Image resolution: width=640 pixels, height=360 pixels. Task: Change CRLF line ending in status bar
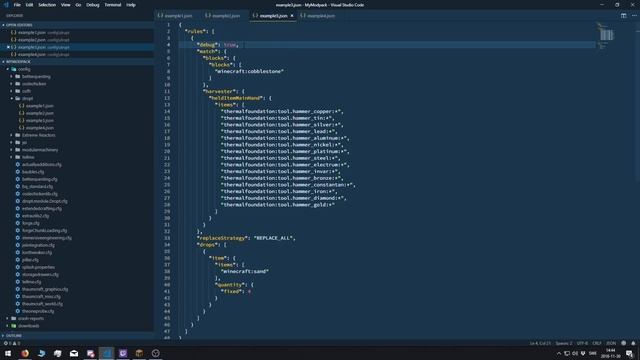pos(597,343)
